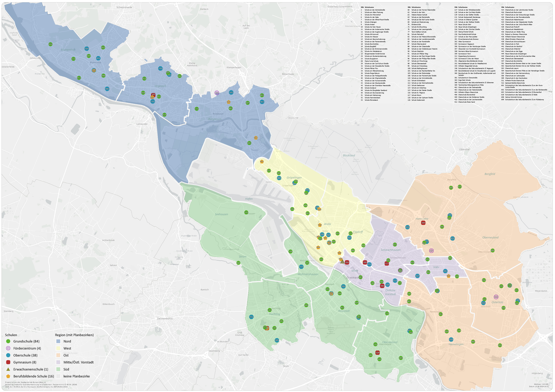
Task: Click the Schwachhausen district label on map
Action: [x=391, y=250]
